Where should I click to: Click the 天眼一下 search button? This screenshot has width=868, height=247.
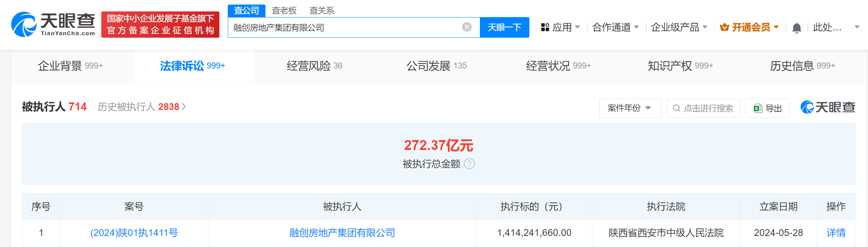(504, 27)
